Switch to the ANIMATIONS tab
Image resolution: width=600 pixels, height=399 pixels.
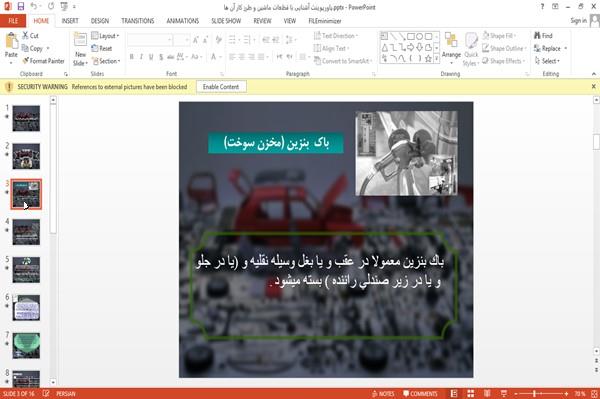click(x=183, y=21)
